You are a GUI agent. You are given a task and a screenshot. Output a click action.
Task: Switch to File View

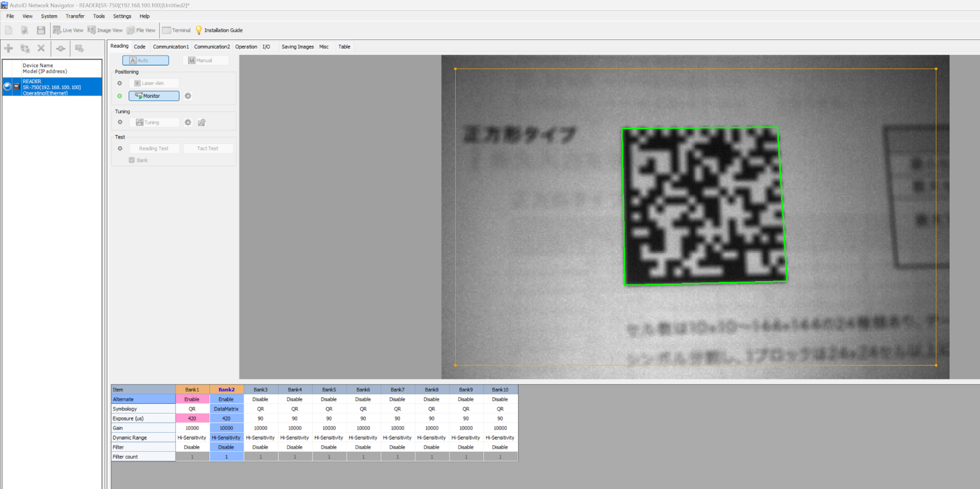(x=141, y=30)
